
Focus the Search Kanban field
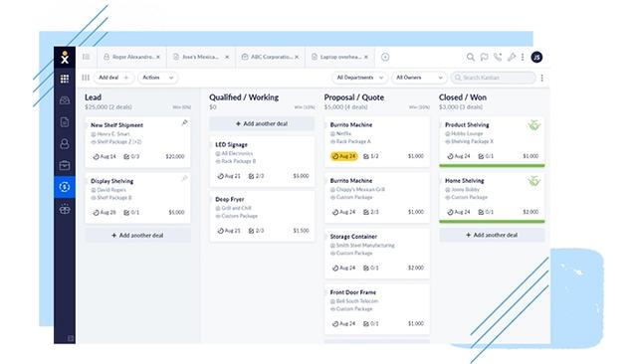coord(494,78)
